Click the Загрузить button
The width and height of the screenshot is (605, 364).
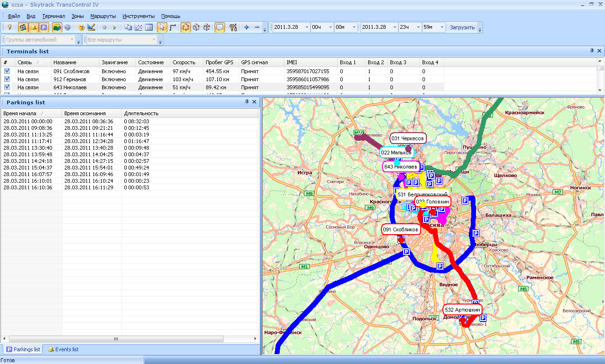(x=462, y=27)
